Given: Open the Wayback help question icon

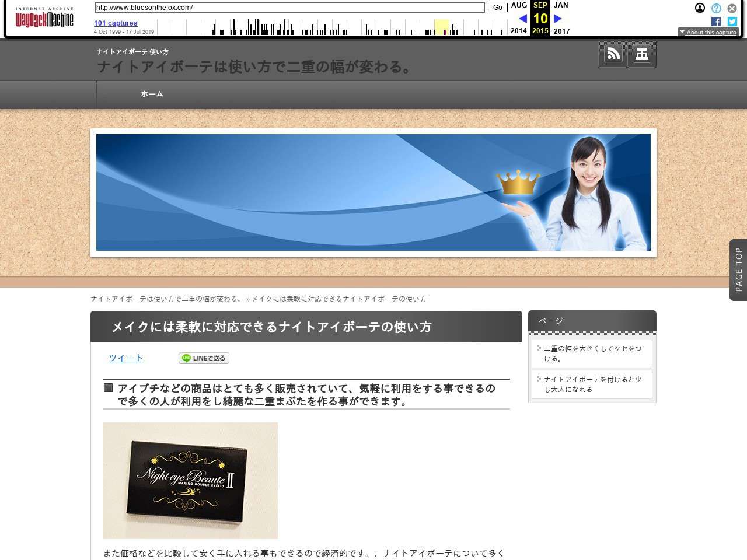Looking at the screenshot, I should [716, 8].
